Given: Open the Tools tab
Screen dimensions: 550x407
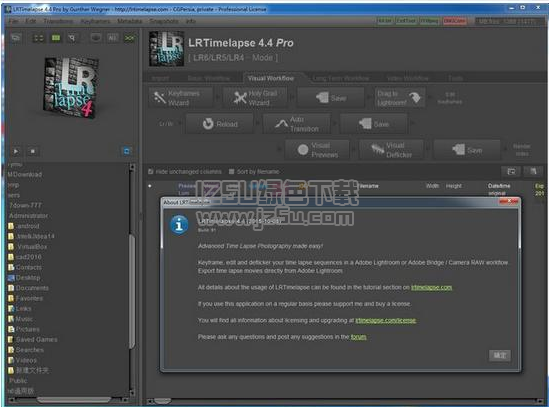Looking at the screenshot, I should 455,78.
